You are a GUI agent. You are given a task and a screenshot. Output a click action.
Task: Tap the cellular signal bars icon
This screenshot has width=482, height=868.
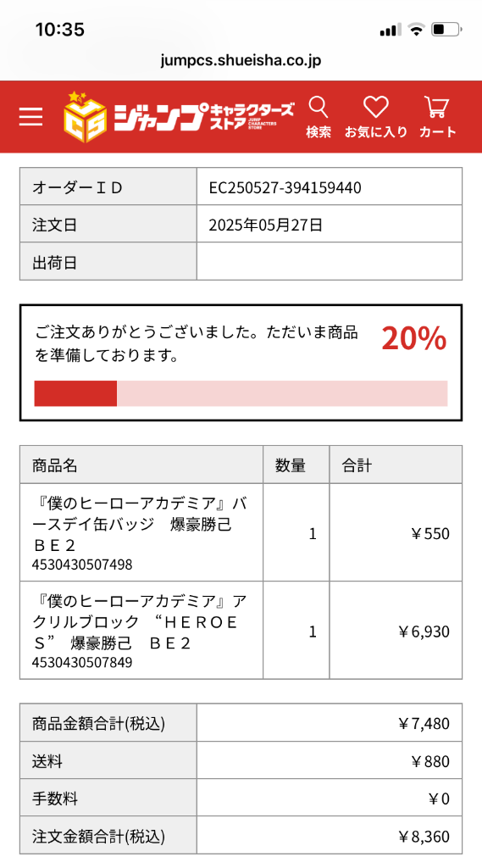(391, 30)
